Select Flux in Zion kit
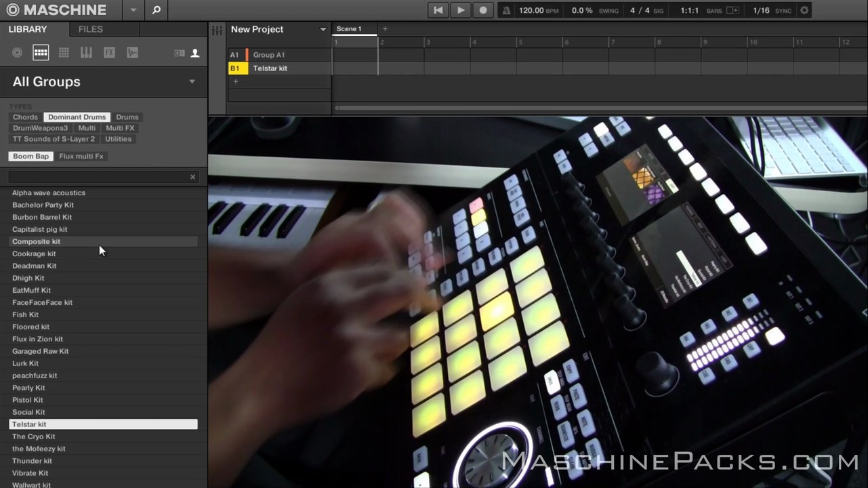Image resolution: width=868 pixels, height=488 pixels. click(x=103, y=340)
